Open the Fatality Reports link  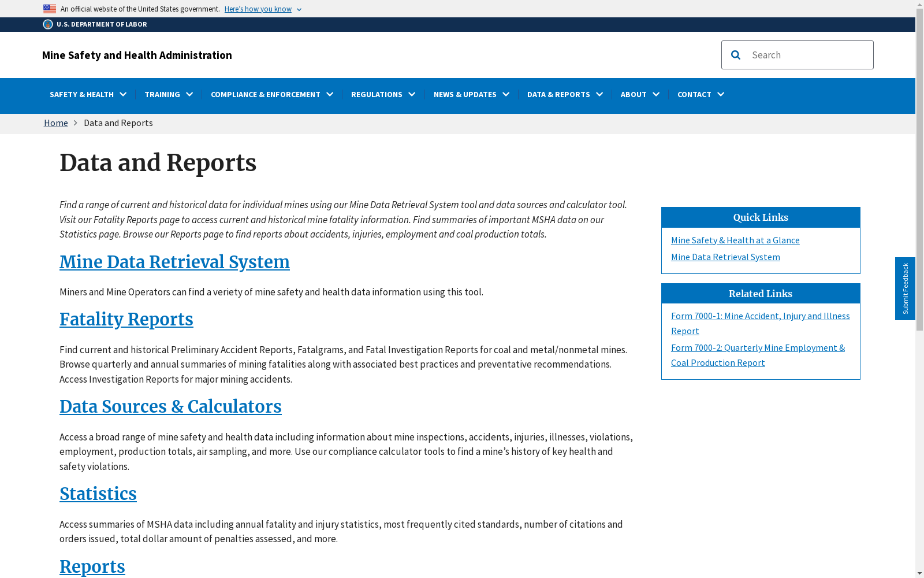pyautogui.click(x=126, y=319)
